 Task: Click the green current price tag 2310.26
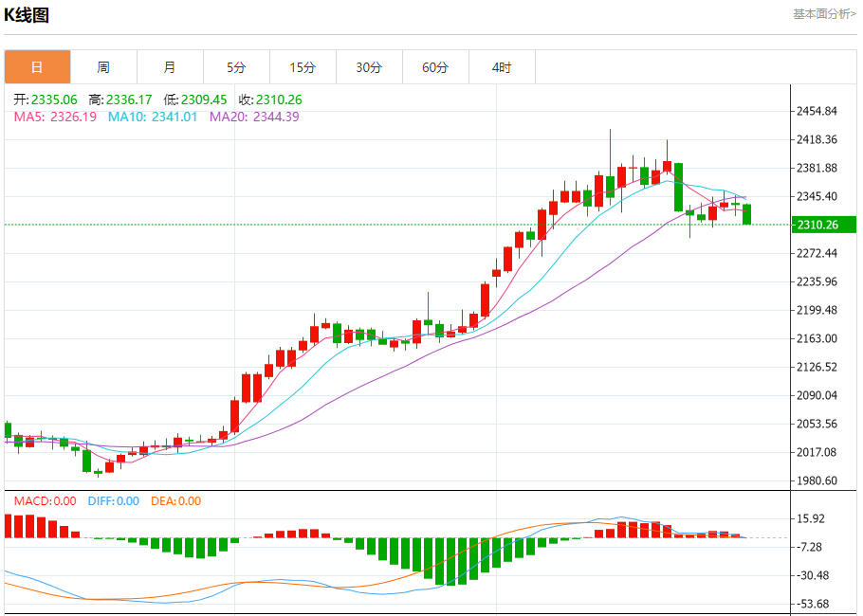tap(824, 225)
